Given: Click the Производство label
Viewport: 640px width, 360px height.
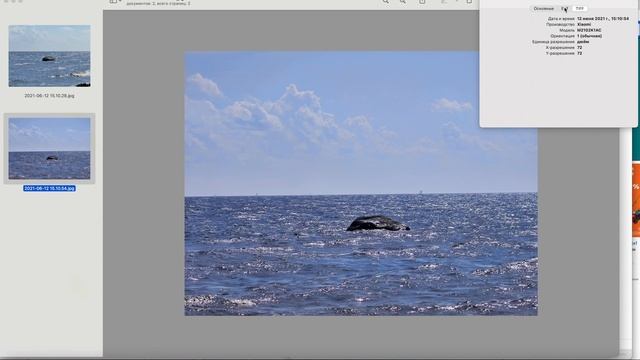Looking at the screenshot, I should pos(560,24).
